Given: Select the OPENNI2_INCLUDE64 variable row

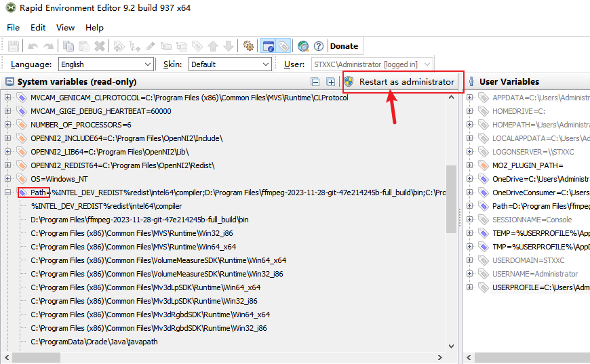Looking at the screenshot, I should pyautogui.click(x=127, y=138).
